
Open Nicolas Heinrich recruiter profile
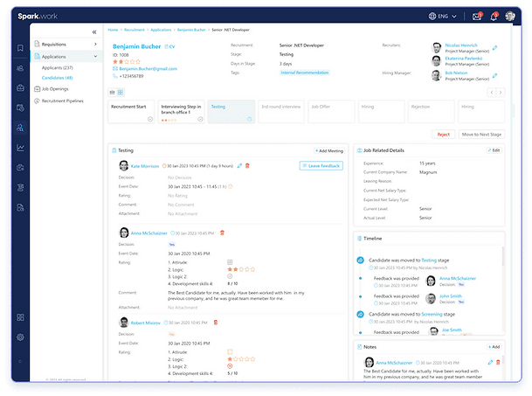point(460,45)
